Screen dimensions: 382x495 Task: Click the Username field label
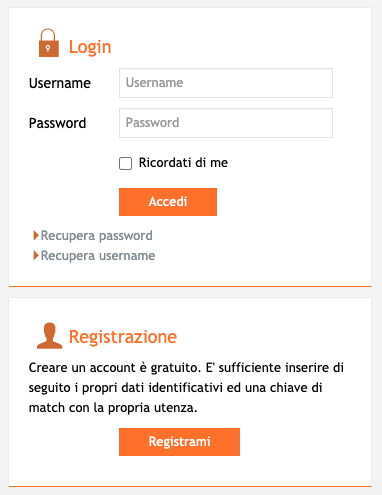[60, 83]
